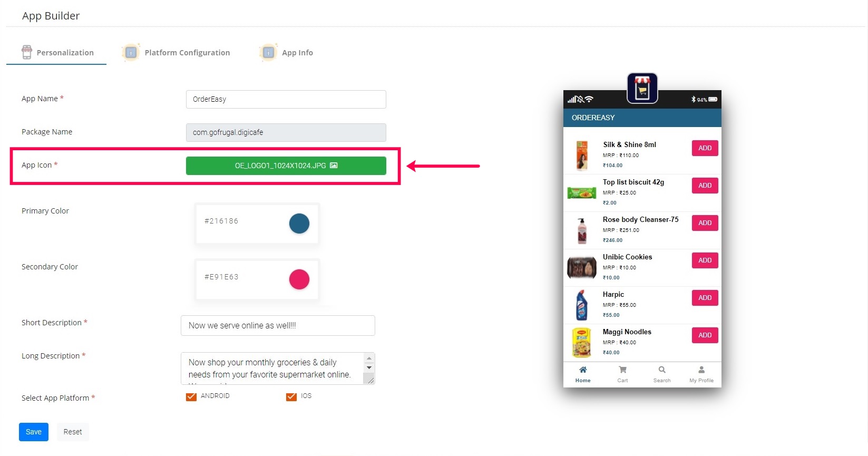Screen dimensions: 868x456
Task: Click the App Info step icon
Action: click(268, 53)
